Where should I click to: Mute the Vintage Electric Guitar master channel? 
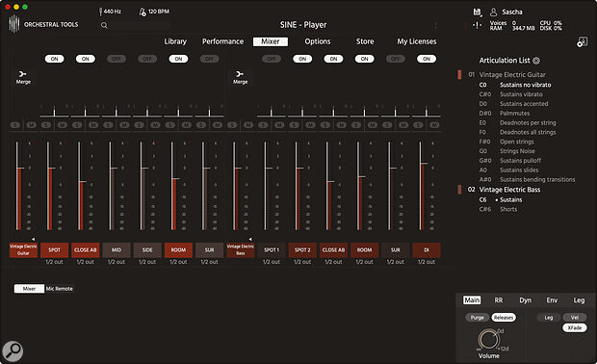click(31, 125)
